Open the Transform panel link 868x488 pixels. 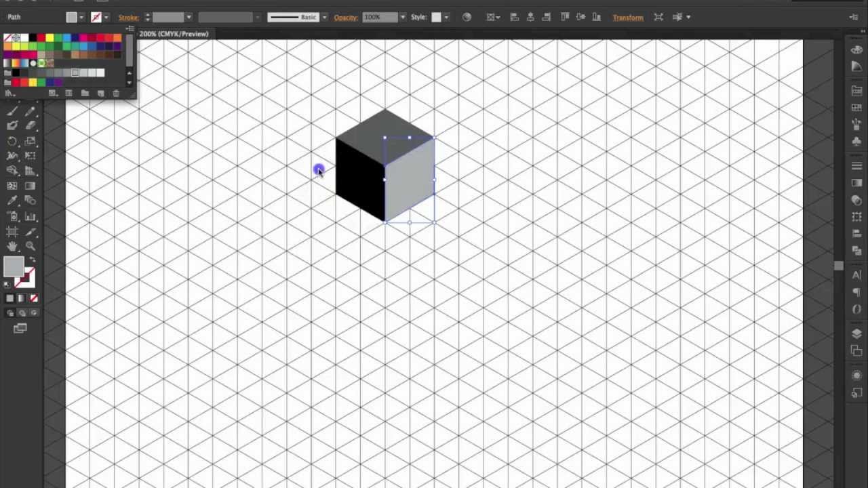point(628,18)
